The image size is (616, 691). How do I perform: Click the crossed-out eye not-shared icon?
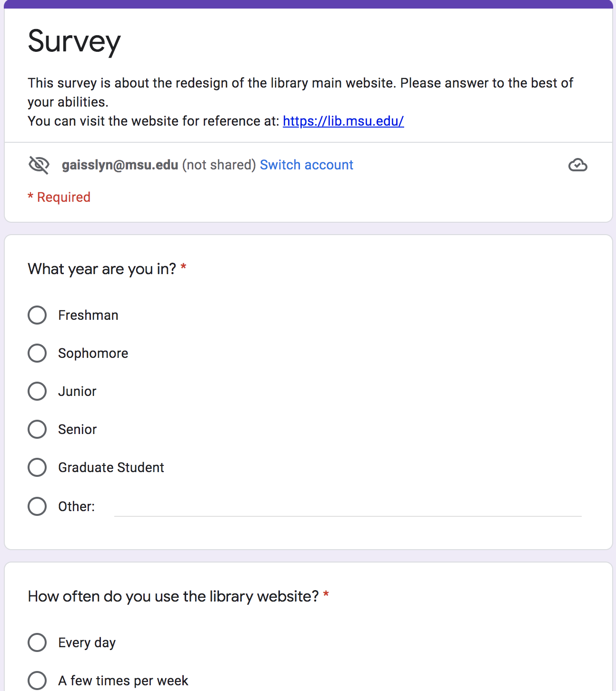[39, 165]
